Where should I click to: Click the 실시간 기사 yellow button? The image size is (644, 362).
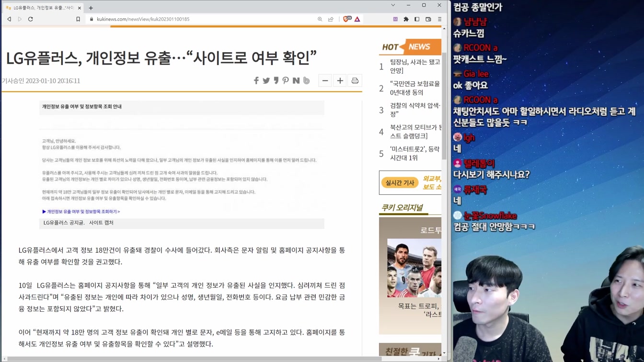coord(400,182)
